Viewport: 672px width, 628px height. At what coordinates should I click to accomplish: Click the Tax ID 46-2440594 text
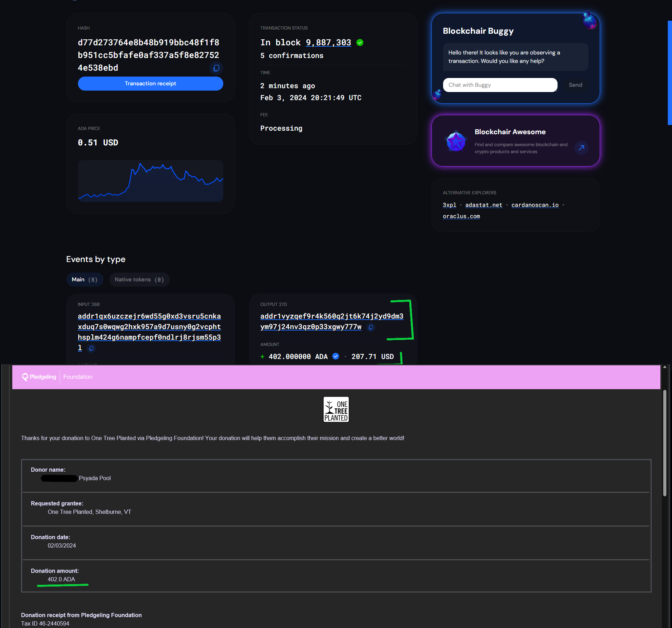(x=45, y=624)
